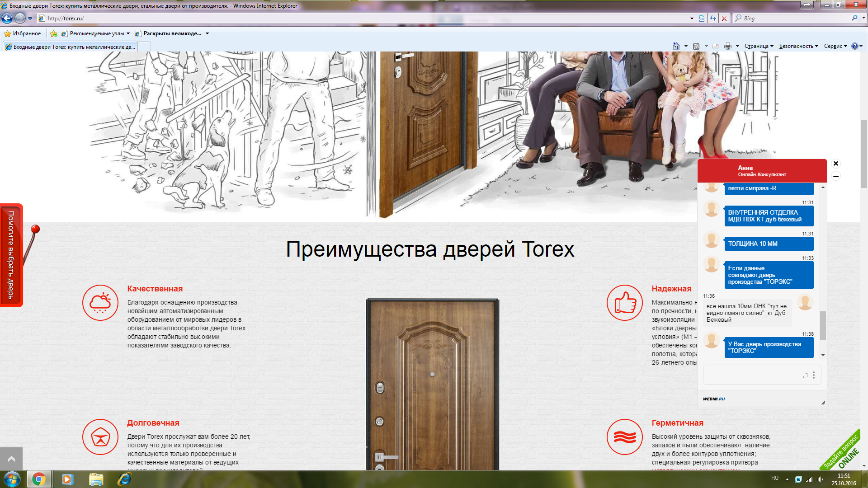Send chat message with enter-arrow icon

coord(805,375)
